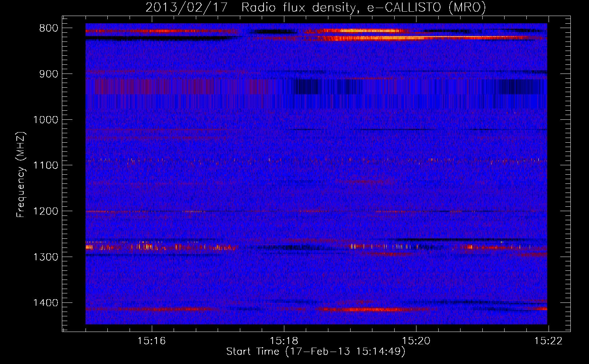Select the 1300 frequency axis label
The height and width of the screenshot is (364, 589).
46,257
